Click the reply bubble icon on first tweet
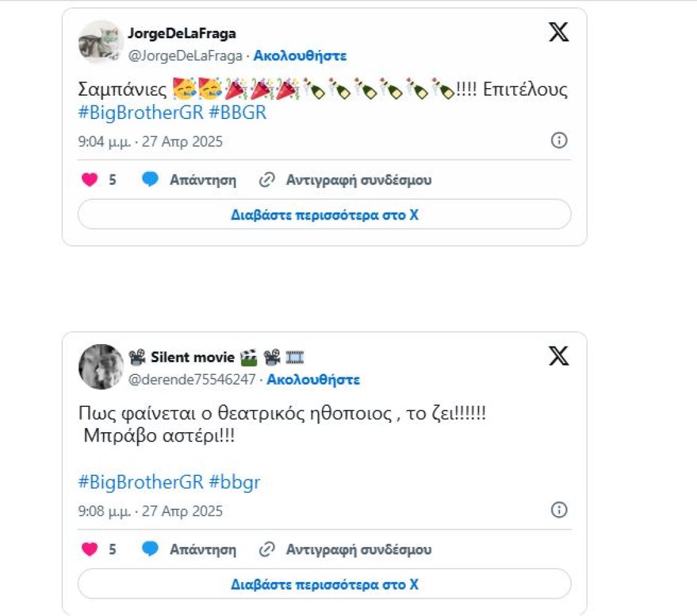 [x=150, y=179]
